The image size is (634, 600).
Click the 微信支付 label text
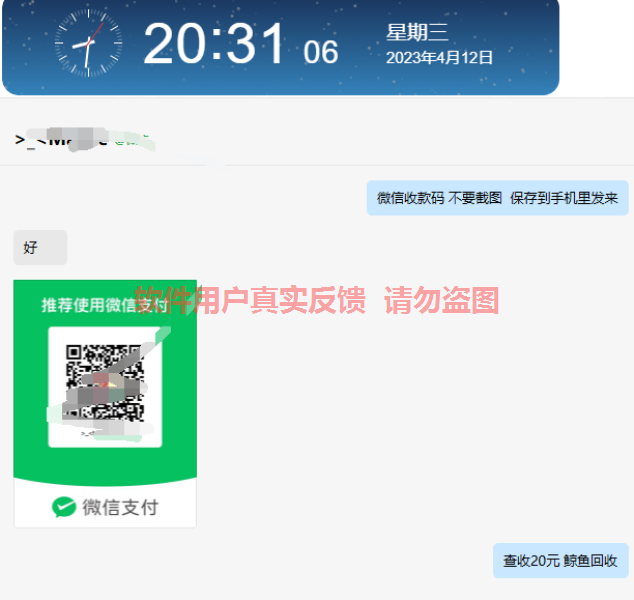[120, 507]
